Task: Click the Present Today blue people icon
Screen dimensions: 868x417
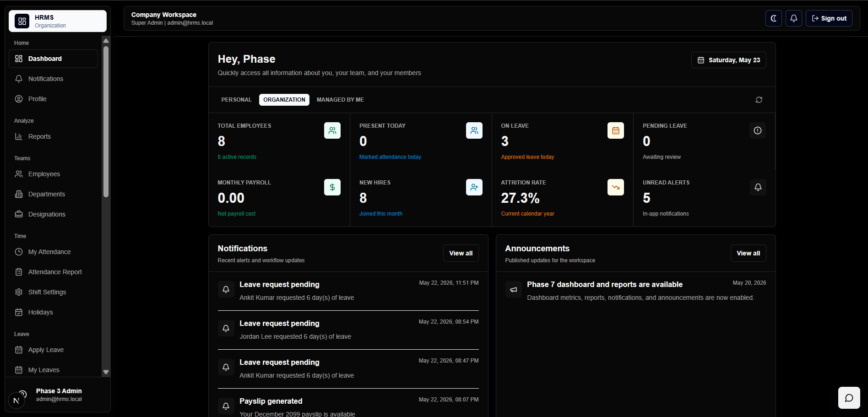Action: pos(474,130)
